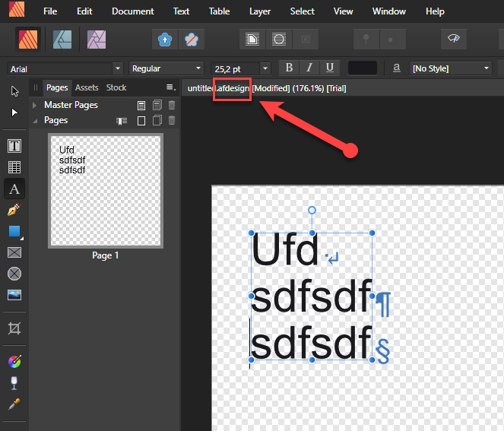
Task: Collapse the Pages section
Action: tap(35, 121)
